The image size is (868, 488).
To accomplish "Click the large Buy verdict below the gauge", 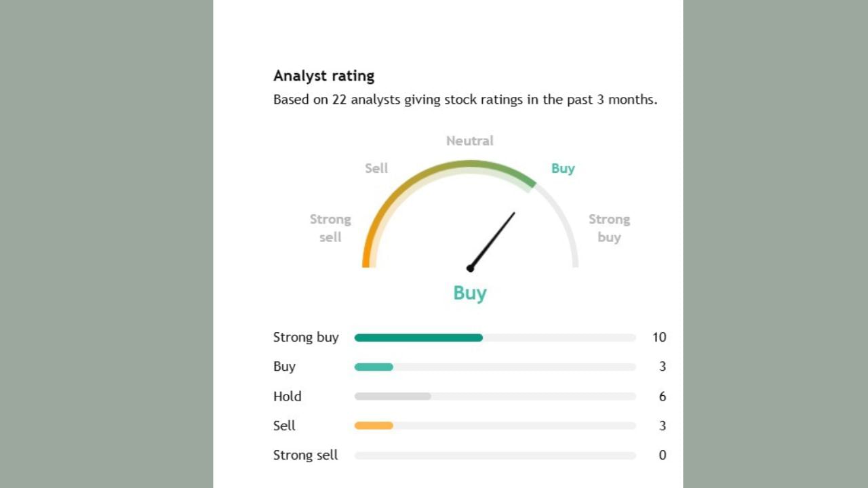I will [x=470, y=293].
